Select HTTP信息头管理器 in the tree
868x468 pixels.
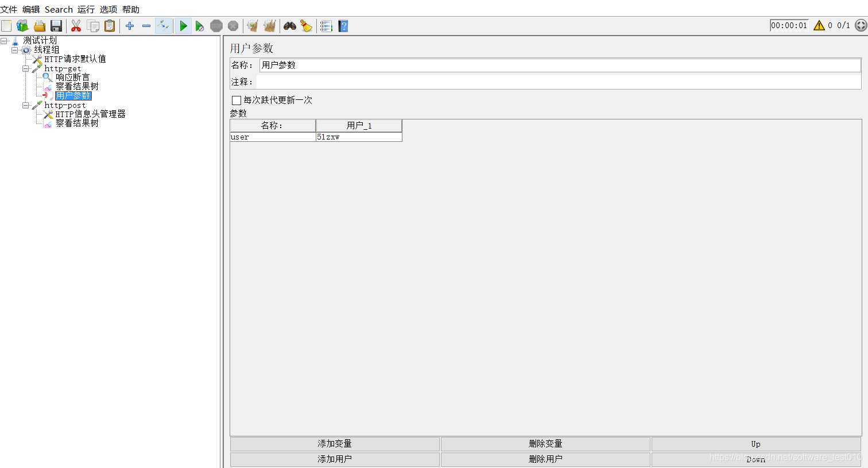point(90,114)
